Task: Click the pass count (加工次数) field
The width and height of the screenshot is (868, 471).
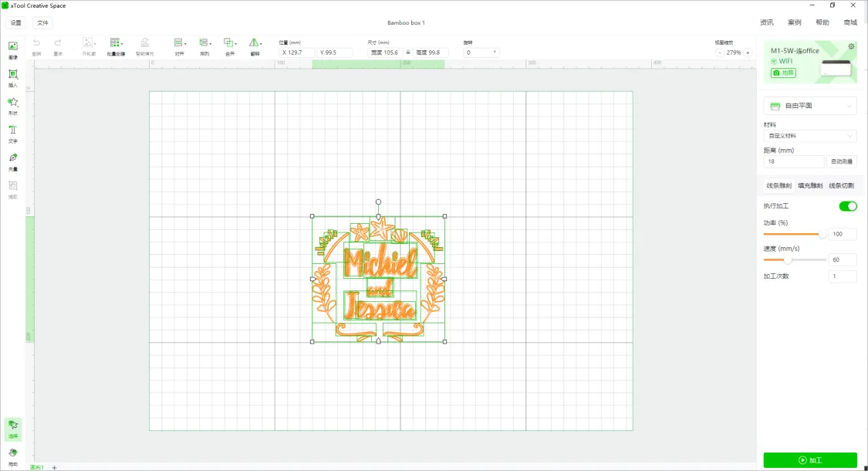Action: pyautogui.click(x=843, y=276)
